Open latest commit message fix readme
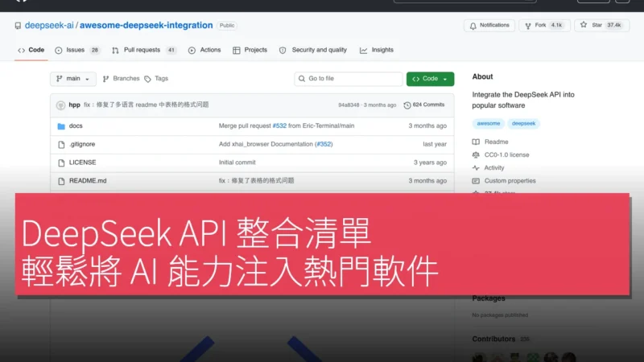This screenshot has height=362, width=644. coord(147,105)
